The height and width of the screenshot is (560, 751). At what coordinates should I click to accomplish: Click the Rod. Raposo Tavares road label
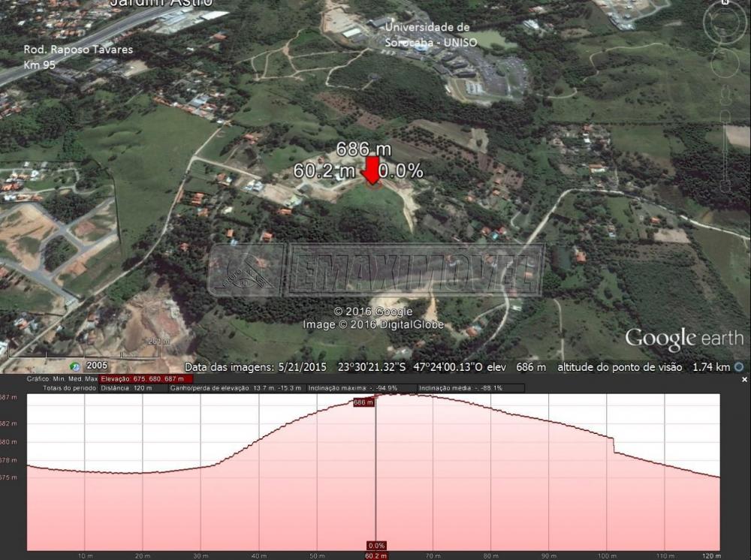(x=78, y=50)
